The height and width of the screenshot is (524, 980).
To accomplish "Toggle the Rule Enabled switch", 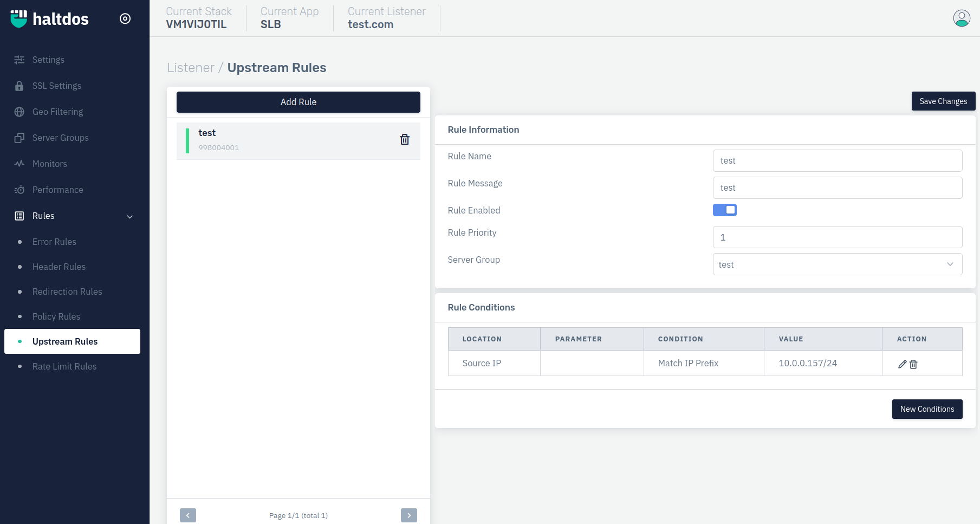I will coord(725,210).
